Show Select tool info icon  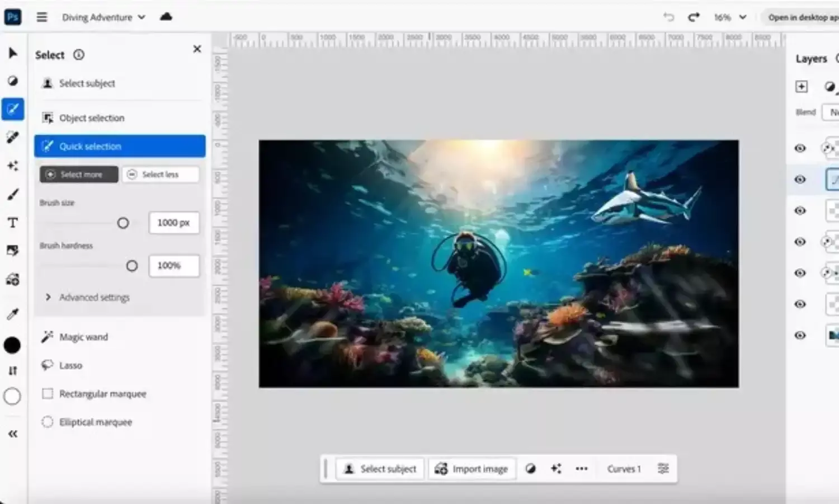pos(79,55)
